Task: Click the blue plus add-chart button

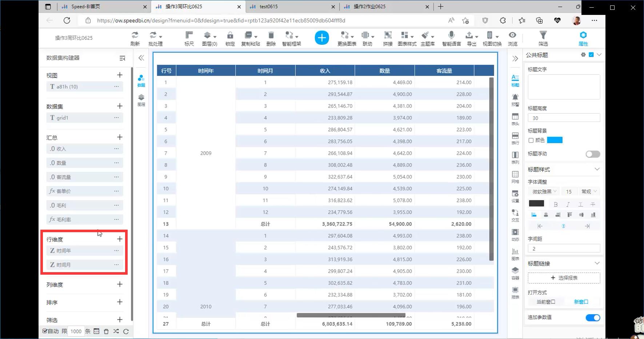Action: (321, 38)
